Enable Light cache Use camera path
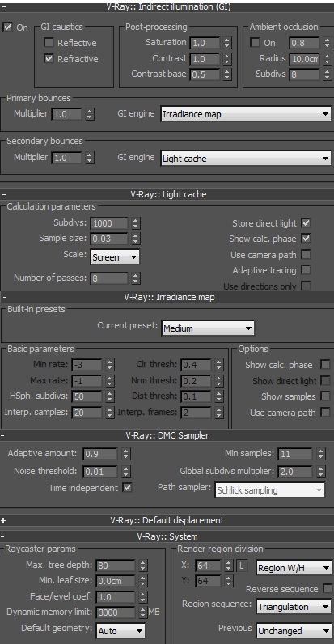This screenshot has height=644, width=334. tap(306, 255)
